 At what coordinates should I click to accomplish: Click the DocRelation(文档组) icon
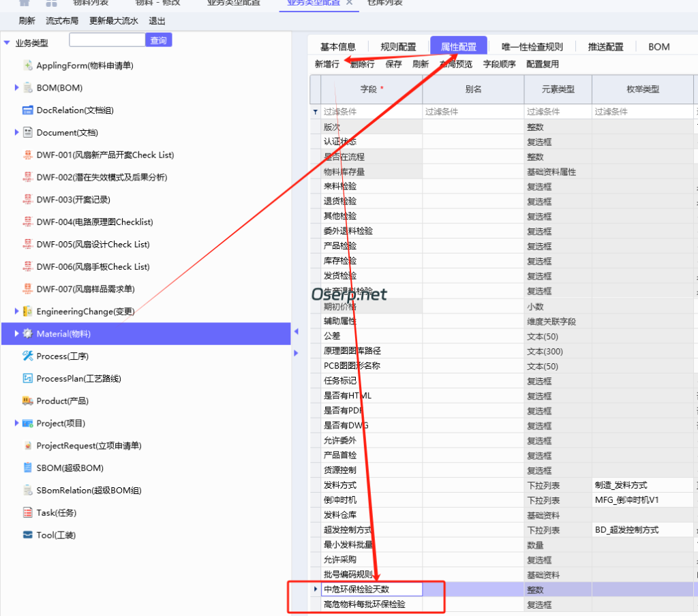[x=27, y=110]
